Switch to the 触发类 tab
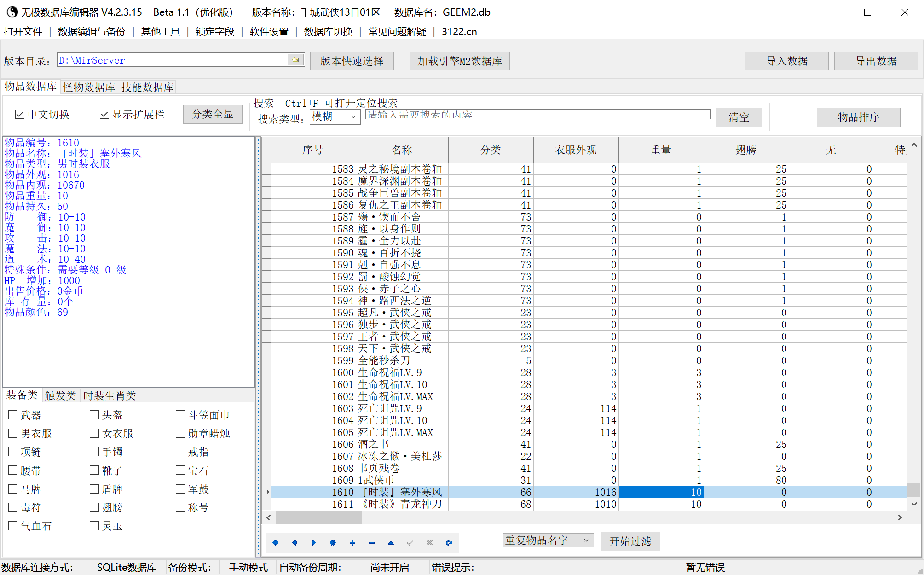924x575 pixels. click(61, 395)
